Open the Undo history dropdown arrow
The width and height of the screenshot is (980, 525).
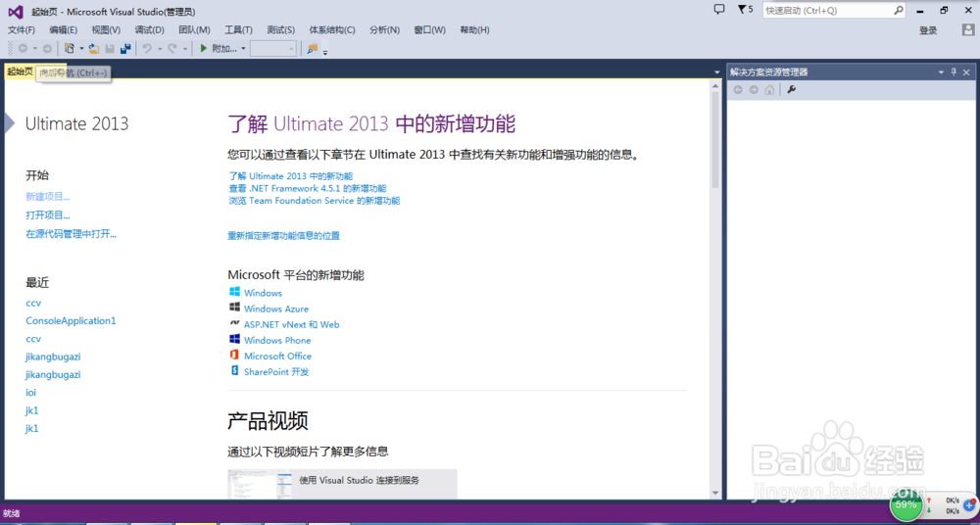160,48
